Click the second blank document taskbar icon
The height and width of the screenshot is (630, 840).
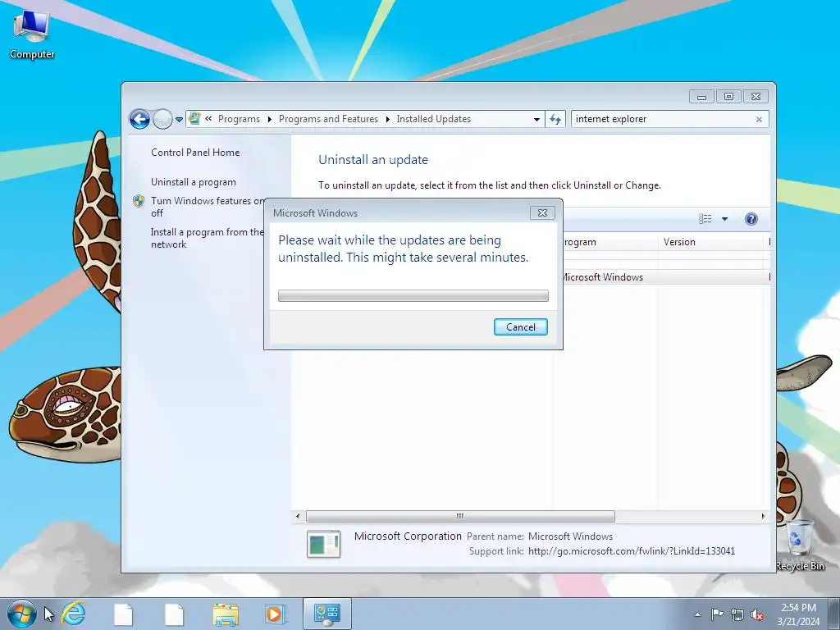point(174,614)
